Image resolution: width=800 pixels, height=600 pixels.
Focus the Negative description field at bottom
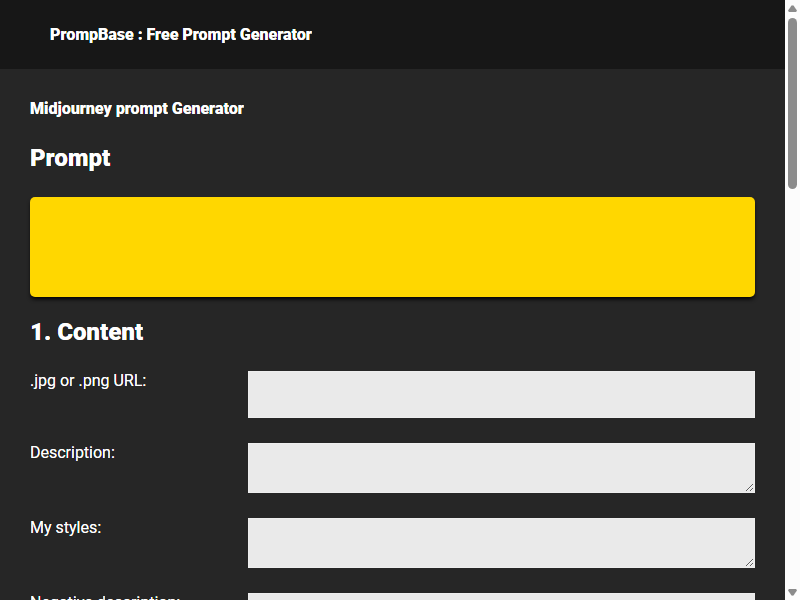(x=501, y=596)
